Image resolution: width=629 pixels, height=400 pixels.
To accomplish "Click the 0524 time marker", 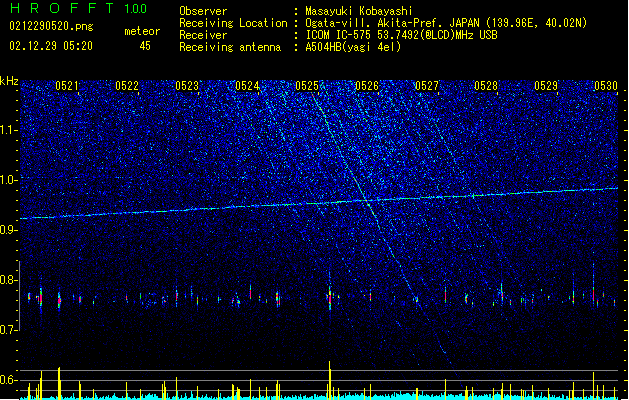I will (247, 86).
